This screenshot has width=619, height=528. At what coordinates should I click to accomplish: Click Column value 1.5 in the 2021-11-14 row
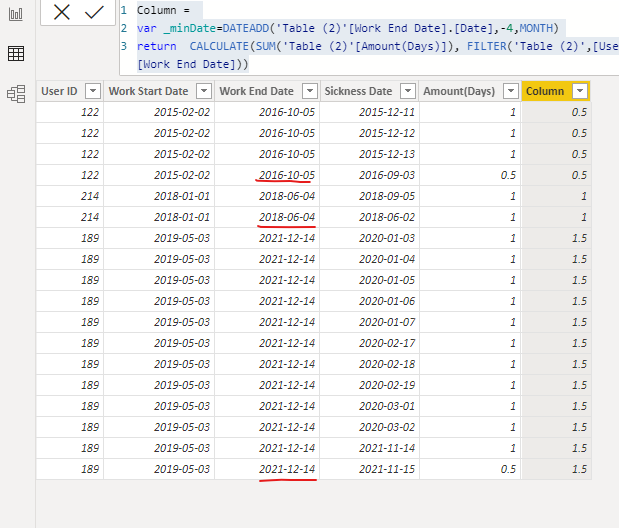556,448
